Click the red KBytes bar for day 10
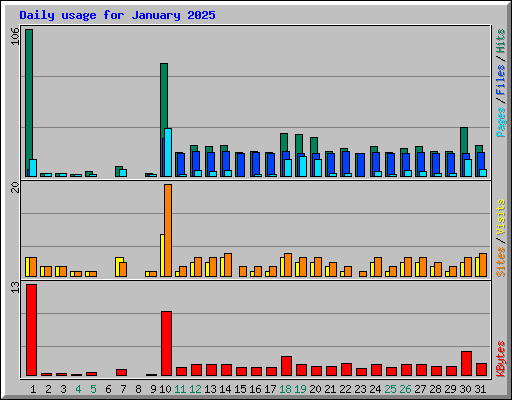 166,343
